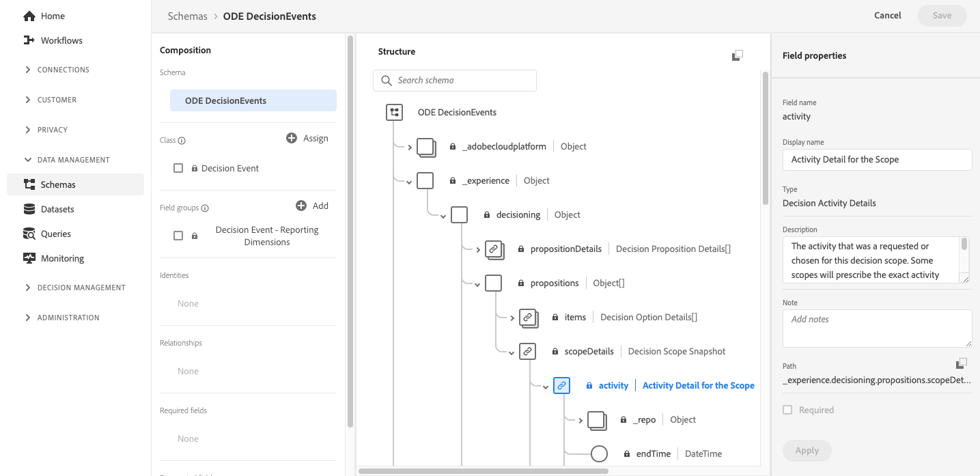980x476 pixels.
Task: Select the activity link node icon
Action: pyautogui.click(x=561, y=385)
